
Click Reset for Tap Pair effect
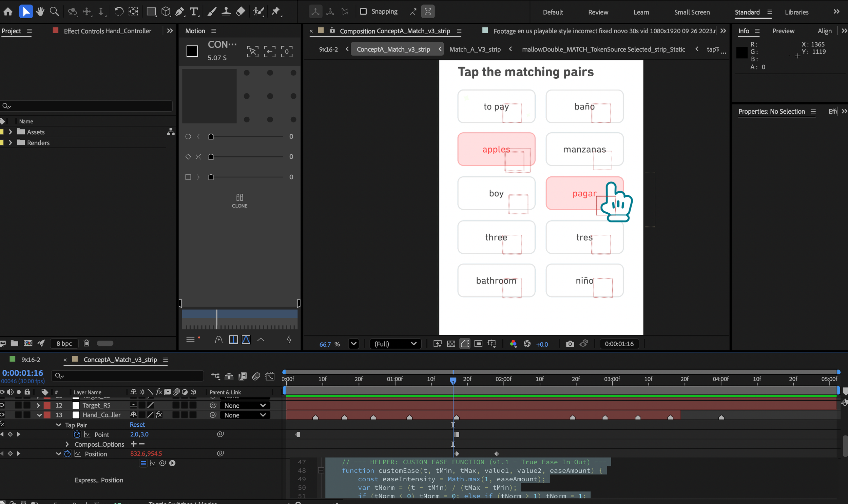pos(137,425)
